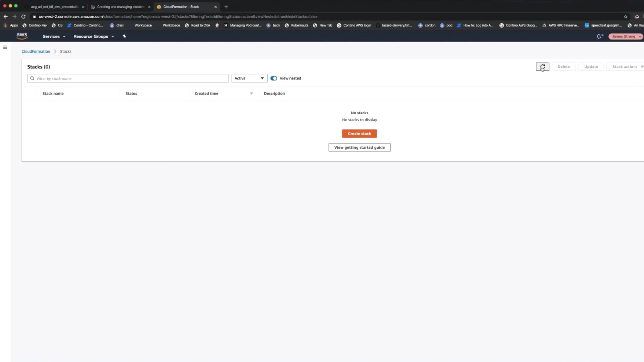
Task: Click the refresh stacks icon button
Action: pyautogui.click(x=542, y=67)
